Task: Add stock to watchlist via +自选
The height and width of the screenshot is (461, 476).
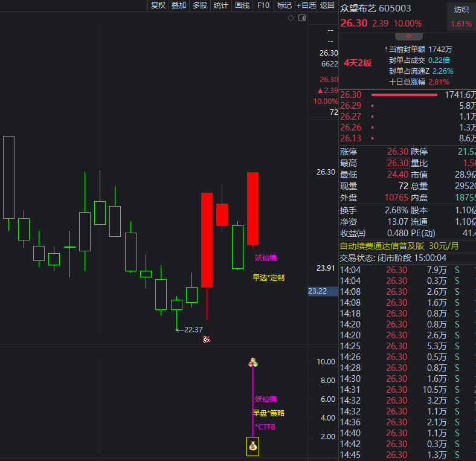Action: pos(306,5)
